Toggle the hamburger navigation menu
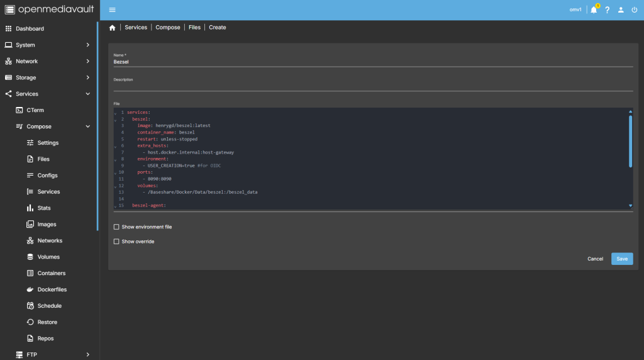Viewport: 644px width, 360px height. (112, 10)
